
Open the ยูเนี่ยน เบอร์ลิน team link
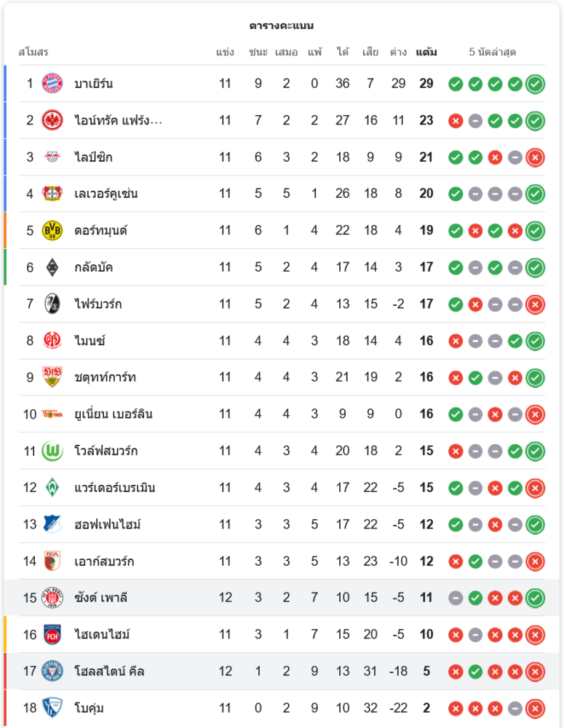point(114,414)
